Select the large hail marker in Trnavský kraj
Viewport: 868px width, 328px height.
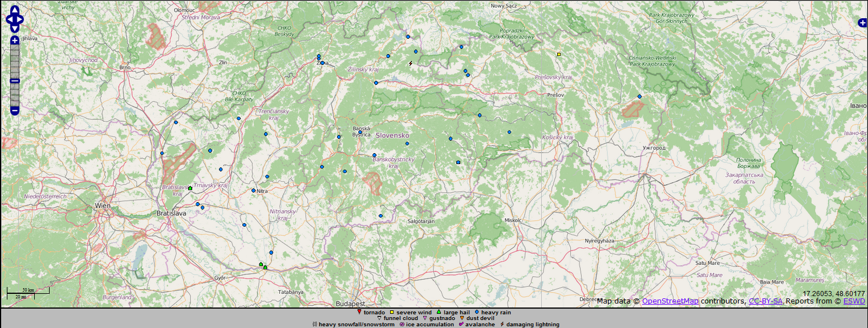(190, 188)
